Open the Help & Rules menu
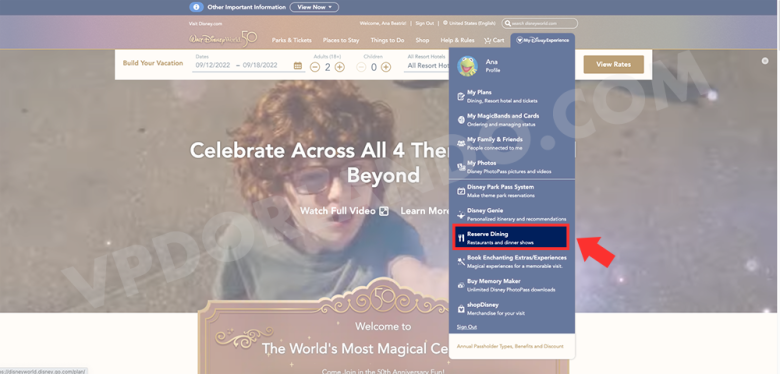Screen dimensions: 780x374 (x=457, y=40)
